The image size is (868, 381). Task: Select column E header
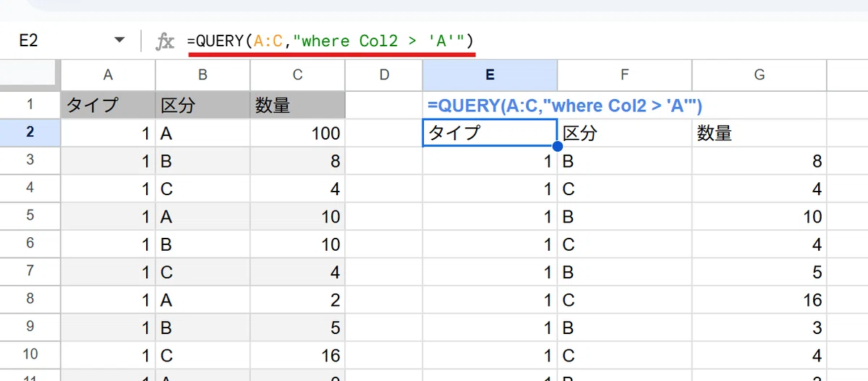point(490,74)
